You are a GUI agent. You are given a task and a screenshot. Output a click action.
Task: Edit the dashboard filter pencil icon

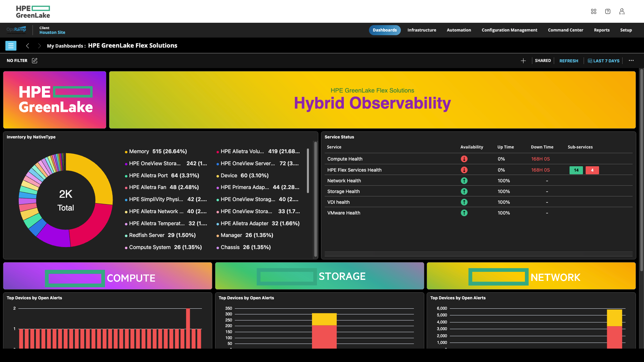pos(35,61)
